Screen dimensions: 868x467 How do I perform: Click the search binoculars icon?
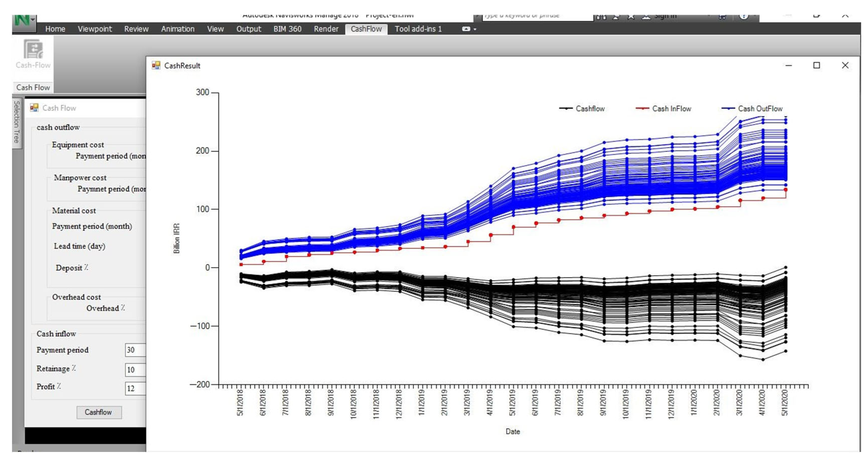point(601,17)
